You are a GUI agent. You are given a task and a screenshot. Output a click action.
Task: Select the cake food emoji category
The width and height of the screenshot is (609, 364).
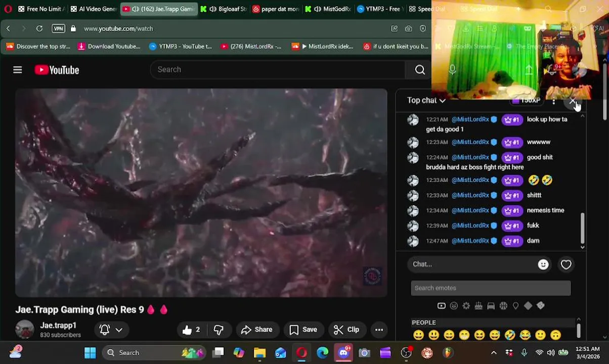click(478, 306)
